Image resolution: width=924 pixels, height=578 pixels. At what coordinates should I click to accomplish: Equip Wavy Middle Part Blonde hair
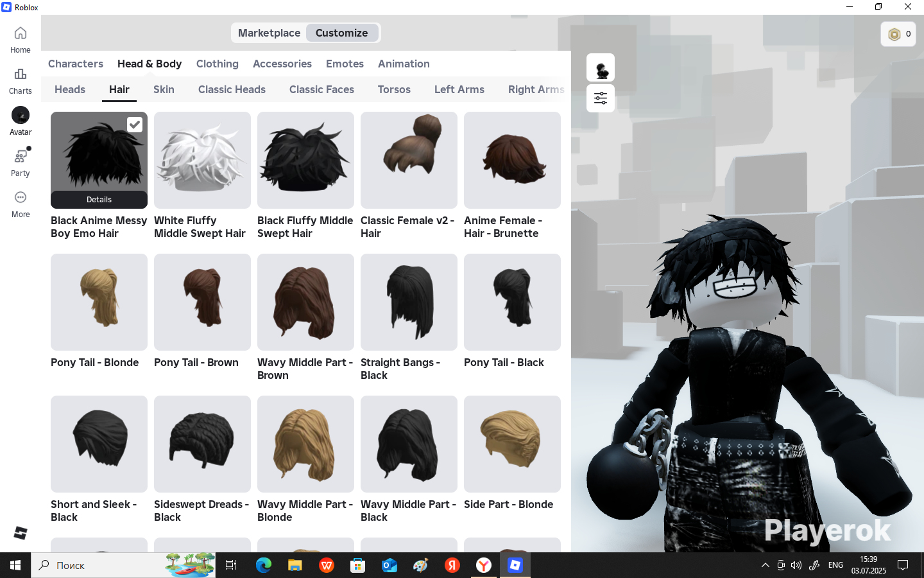pos(305,444)
